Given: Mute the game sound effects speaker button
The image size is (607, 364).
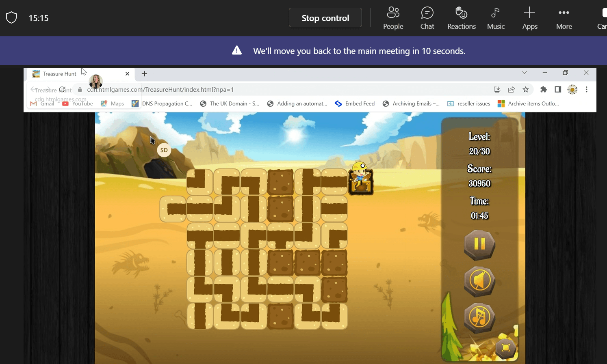Looking at the screenshot, I should tap(479, 281).
